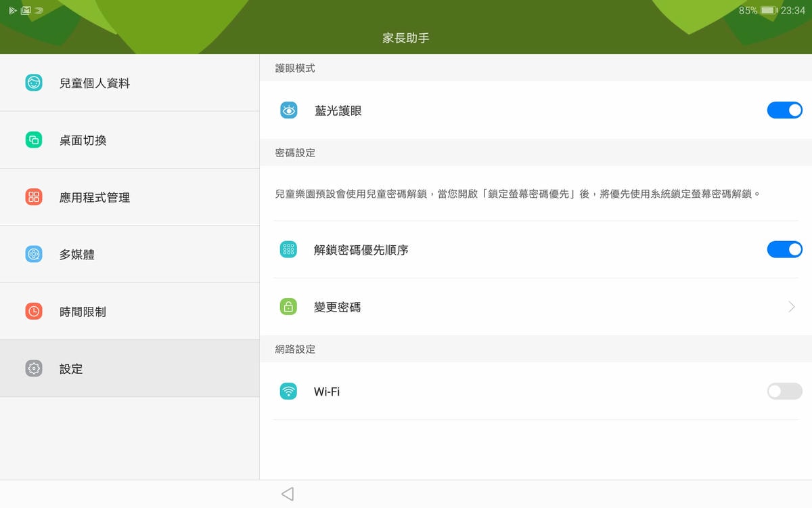Select the 多媒體 menu item
812x508 pixels.
129,255
